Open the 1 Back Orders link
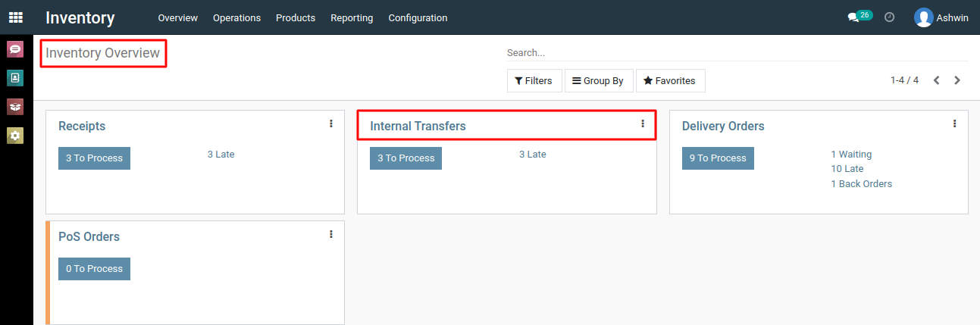This screenshot has height=325, width=980. click(x=861, y=184)
